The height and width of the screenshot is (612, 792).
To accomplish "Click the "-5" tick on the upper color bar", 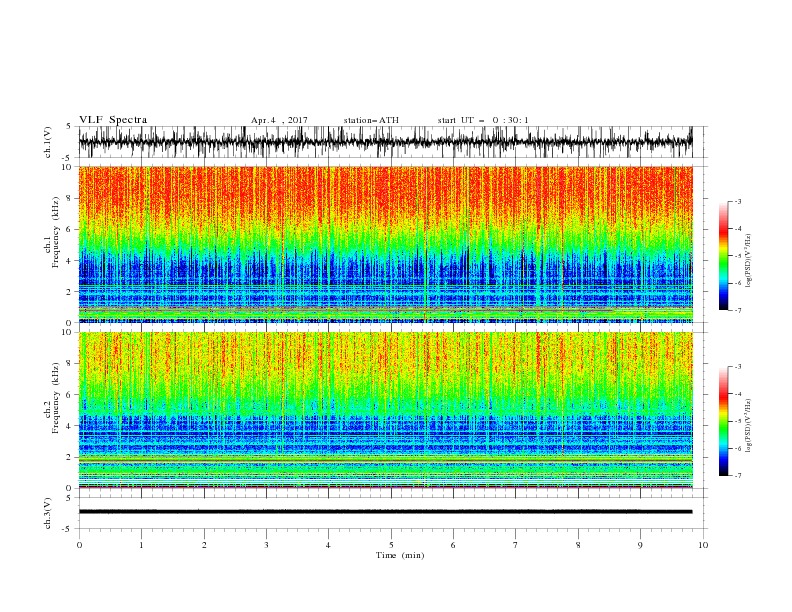I will tap(737, 256).
